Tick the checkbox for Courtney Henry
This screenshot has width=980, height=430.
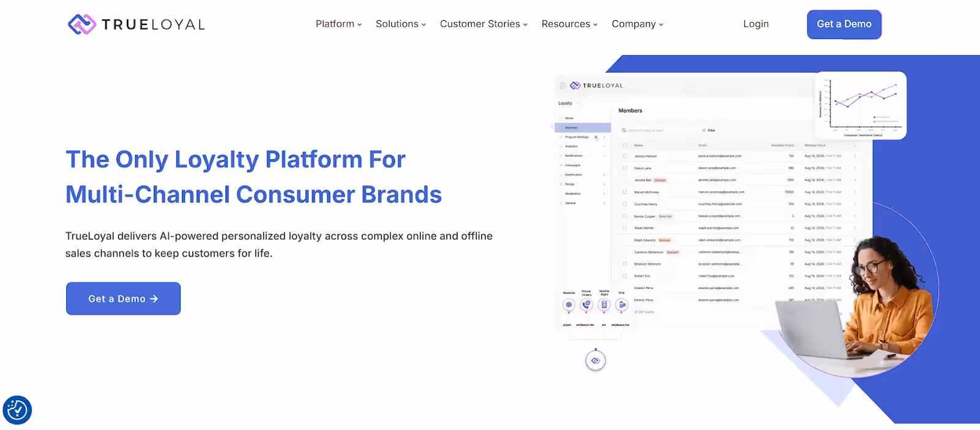point(625,204)
